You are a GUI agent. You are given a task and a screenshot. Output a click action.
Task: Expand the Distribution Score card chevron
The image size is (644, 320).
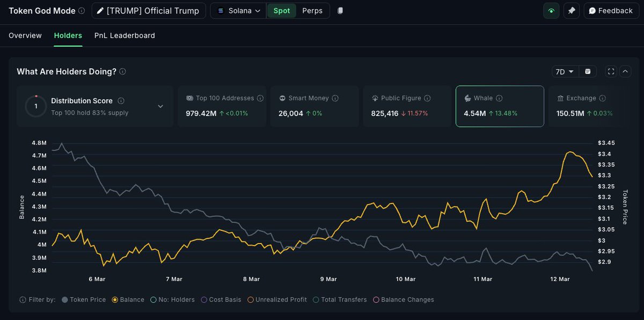(x=160, y=106)
